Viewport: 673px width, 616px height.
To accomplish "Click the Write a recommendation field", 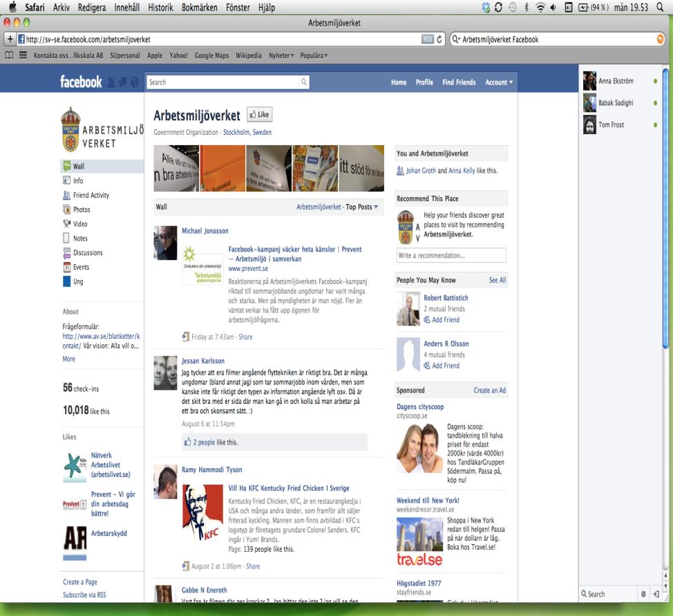I will [x=451, y=255].
